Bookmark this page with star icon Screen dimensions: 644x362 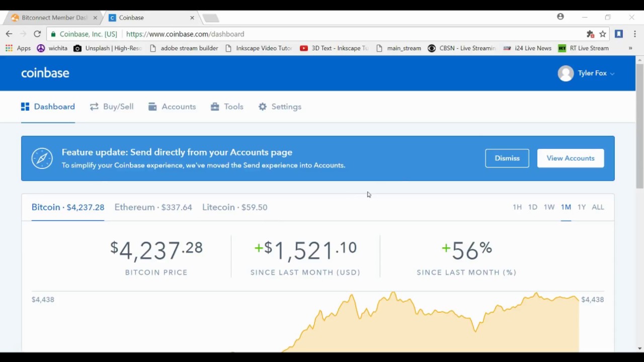click(x=603, y=34)
